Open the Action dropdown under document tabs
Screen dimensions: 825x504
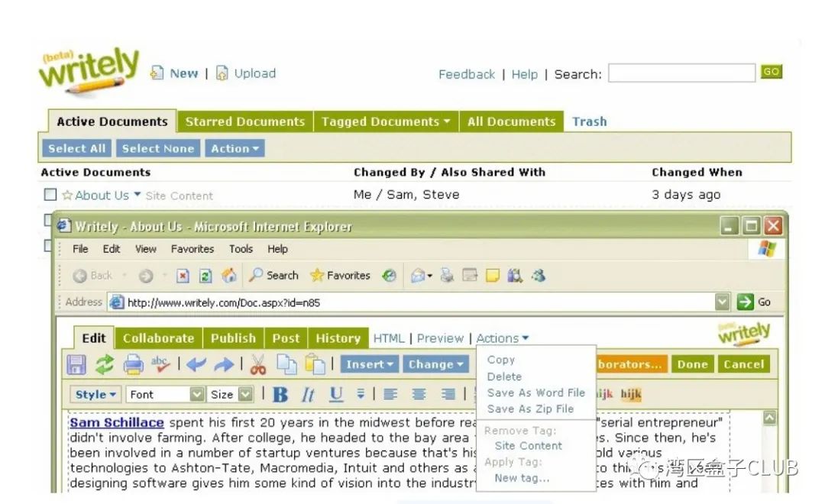point(235,148)
